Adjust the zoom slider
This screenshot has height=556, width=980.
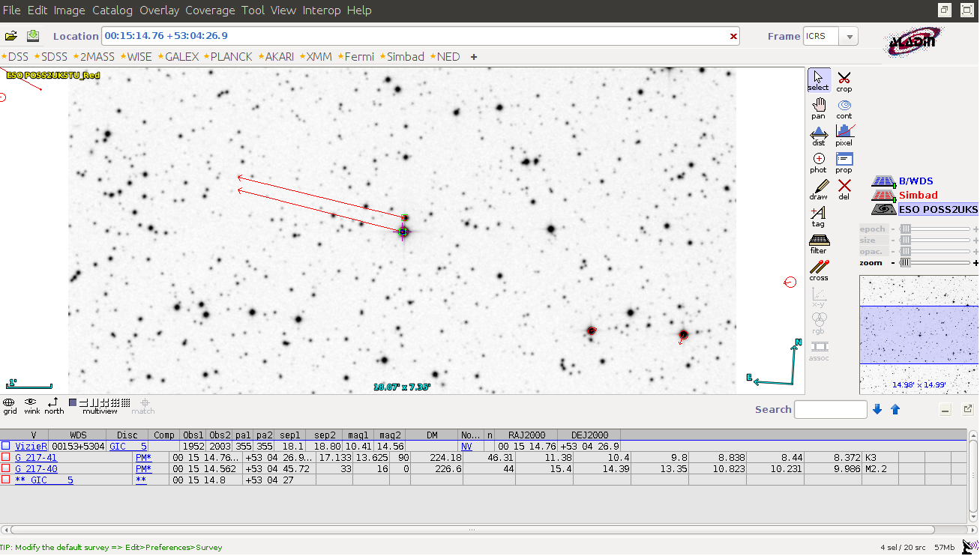tap(904, 263)
